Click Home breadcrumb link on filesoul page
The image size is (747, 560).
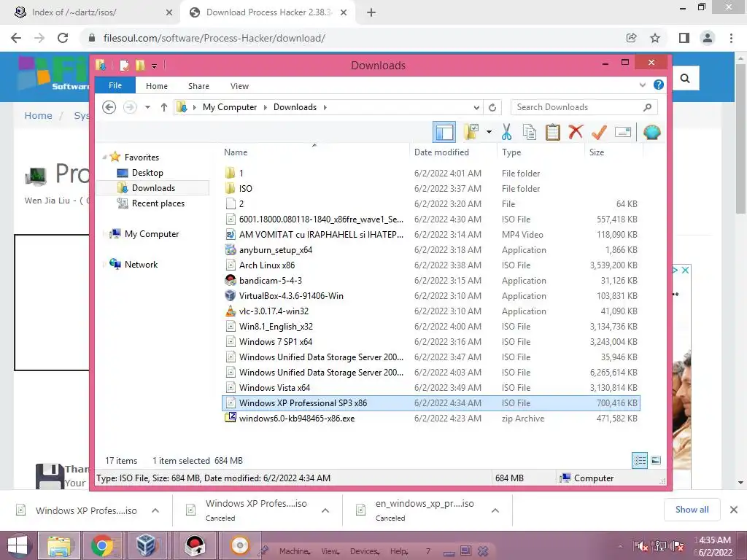[x=38, y=115]
